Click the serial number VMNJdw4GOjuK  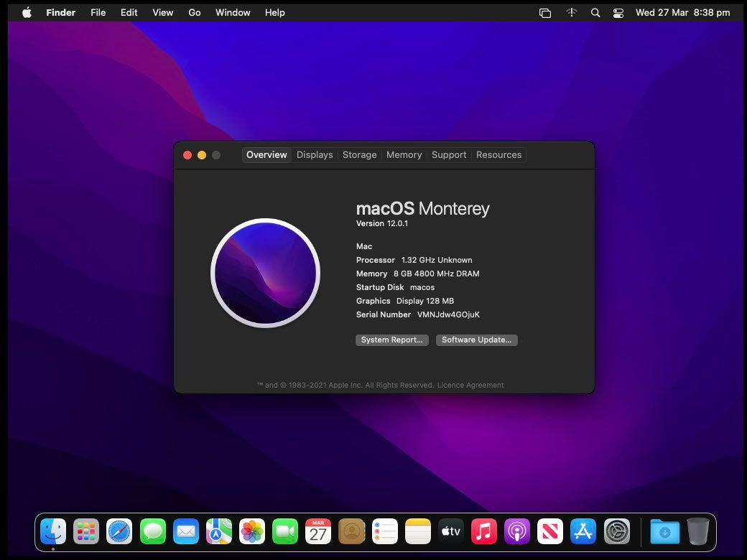(x=448, y=314)
